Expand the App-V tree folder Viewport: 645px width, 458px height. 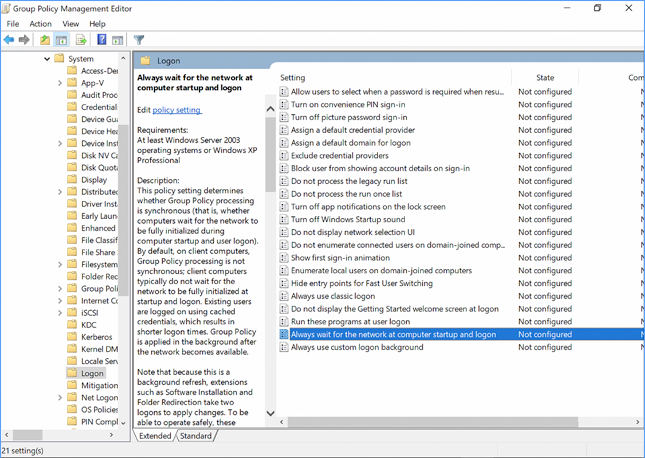pos(60,84)
